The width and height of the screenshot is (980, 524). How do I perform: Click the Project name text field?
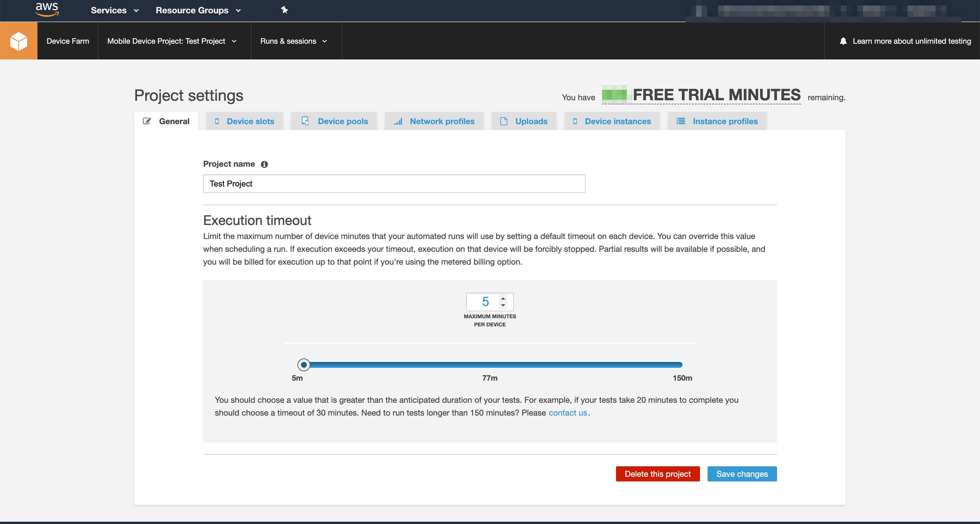pyautogui.click(x=394, y=184)
